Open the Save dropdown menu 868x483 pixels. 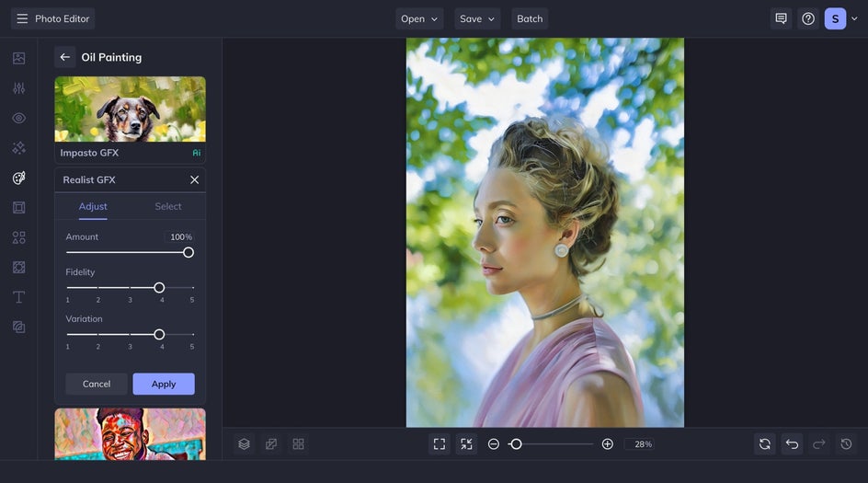pyautogui.click(x=477, y=18)
